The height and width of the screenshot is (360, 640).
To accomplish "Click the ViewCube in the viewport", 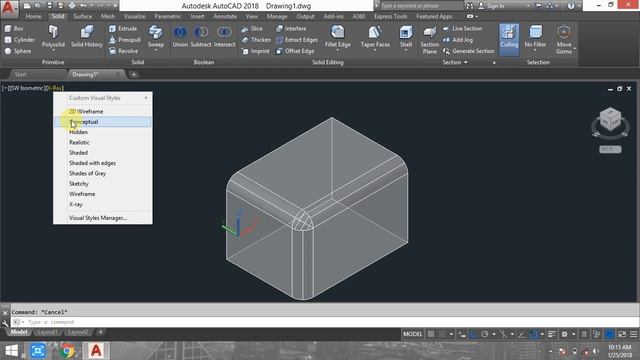I will pyautogui.click(x=610, y=120).
